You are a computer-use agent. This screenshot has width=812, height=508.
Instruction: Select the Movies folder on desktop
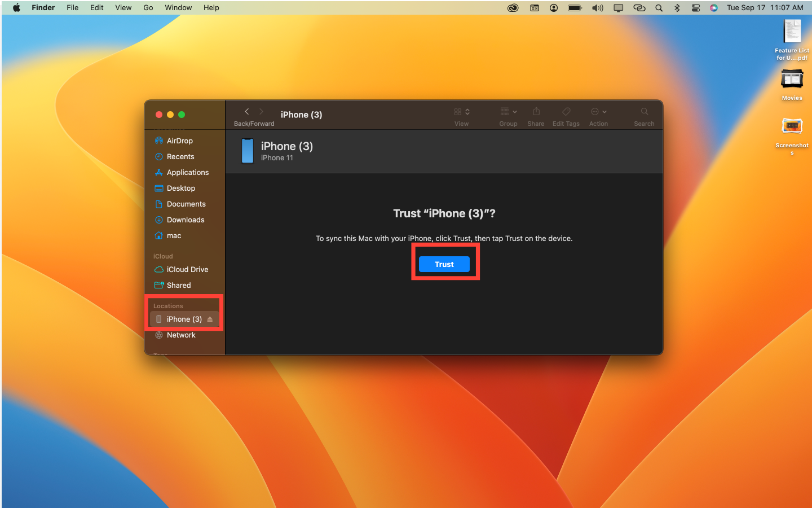click(x=792, y=85)
